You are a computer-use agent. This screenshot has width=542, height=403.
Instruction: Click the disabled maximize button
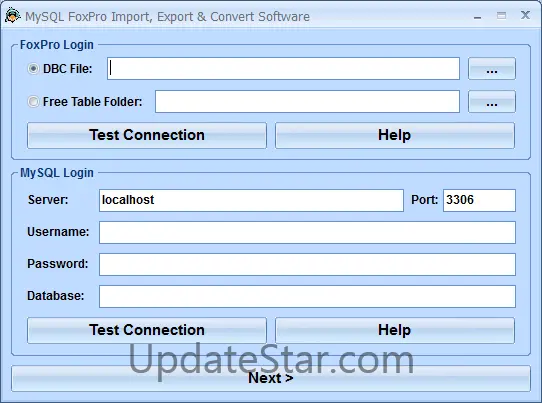[501, 16]
